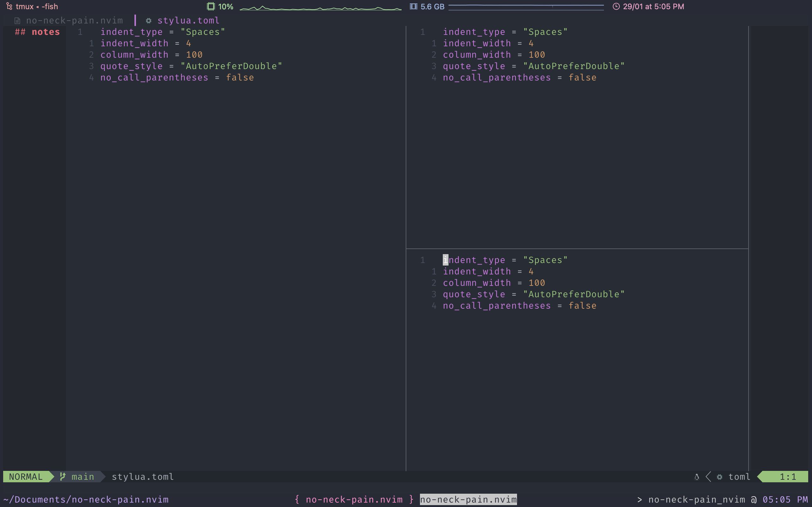Click the main branch label in the statusline
Screen dimensions: 812x507
point(83,477)
